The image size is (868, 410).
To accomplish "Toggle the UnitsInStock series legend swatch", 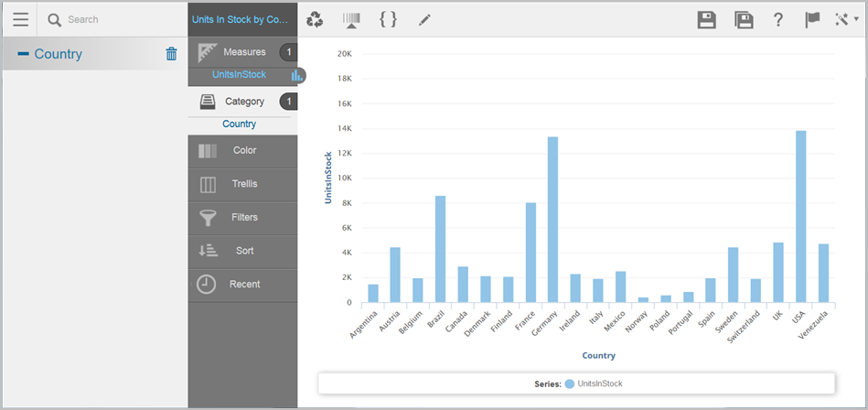I will click(570, 383).
